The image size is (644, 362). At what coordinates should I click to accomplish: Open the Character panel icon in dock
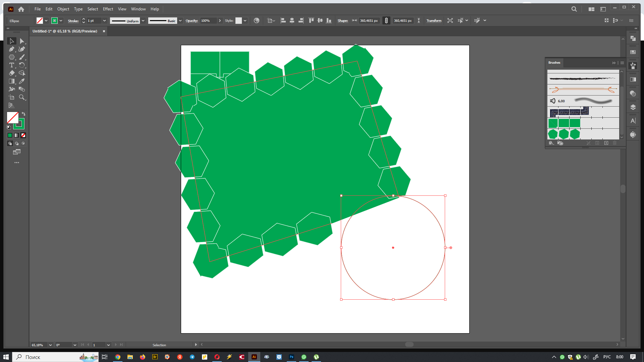tap(633, 121)
